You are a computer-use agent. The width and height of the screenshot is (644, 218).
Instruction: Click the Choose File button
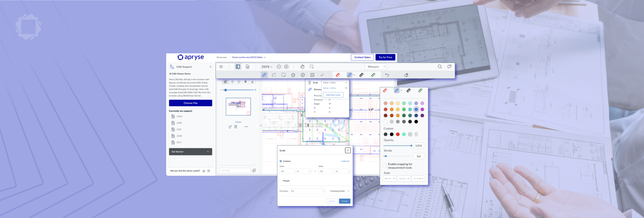[x=190, y=103]
